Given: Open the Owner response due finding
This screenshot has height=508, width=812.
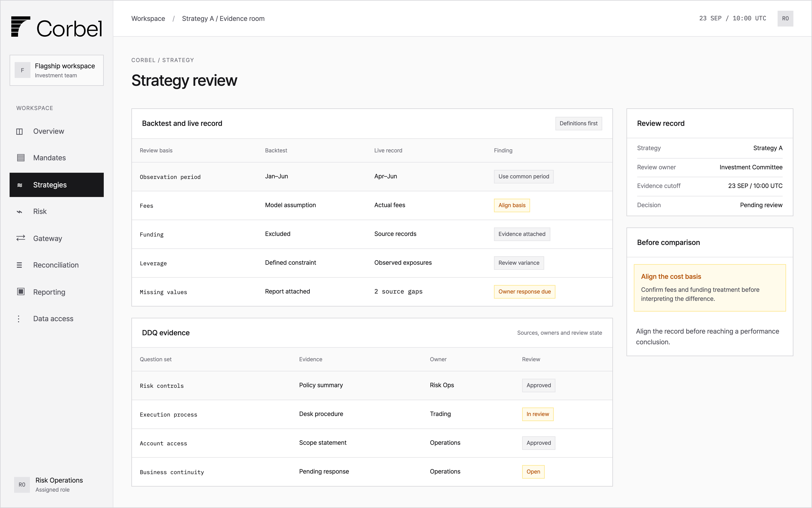Looking at the screenshot, I should (x=524, y=292).
